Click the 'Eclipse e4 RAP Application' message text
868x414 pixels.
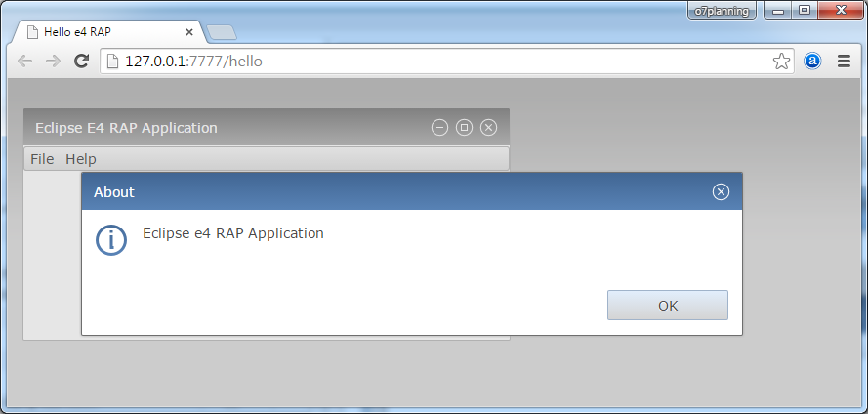pos(233,233)
